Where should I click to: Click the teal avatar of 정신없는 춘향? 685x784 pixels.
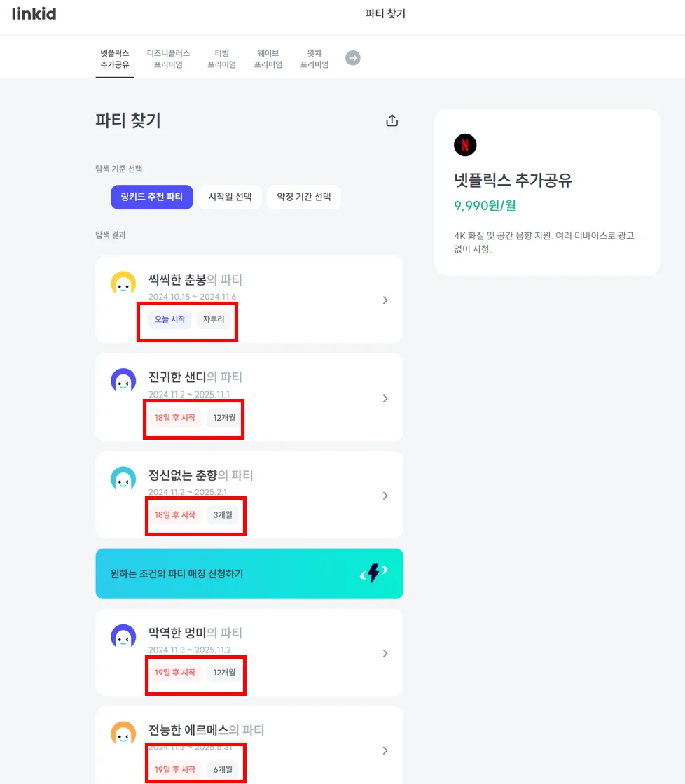123,479
